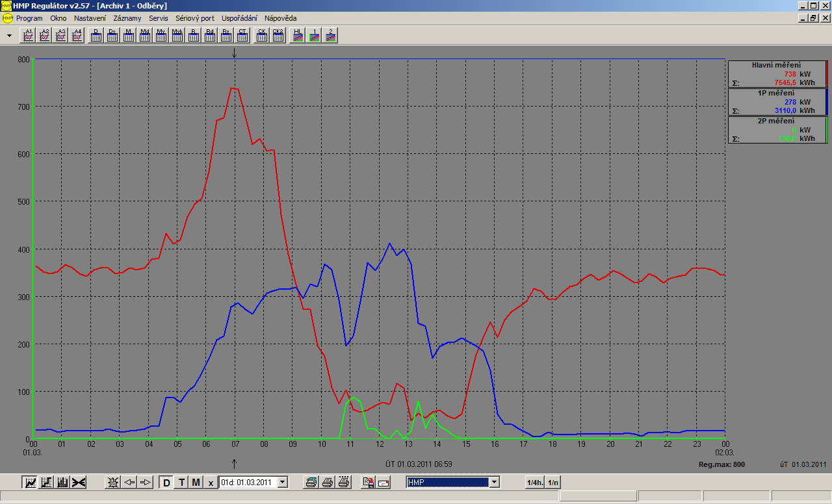Select the x custom period toggle
The width and height of the screenshot is (832, 504).
211,482
